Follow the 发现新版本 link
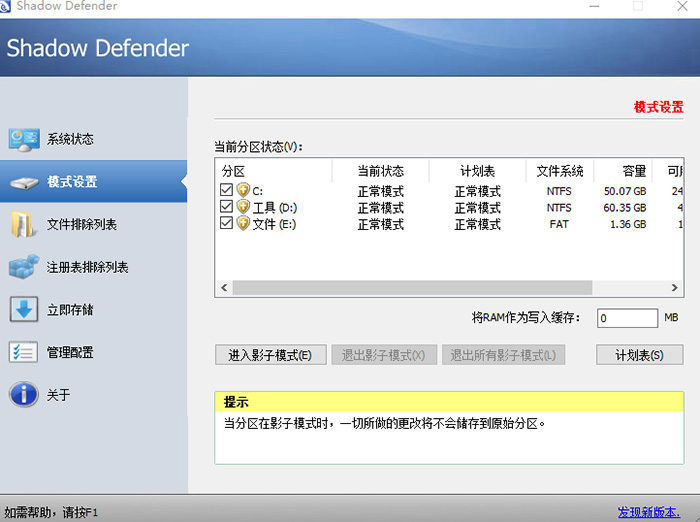Image resolution: width=700 pixels, height=522 pixels. tap(649, 512)
